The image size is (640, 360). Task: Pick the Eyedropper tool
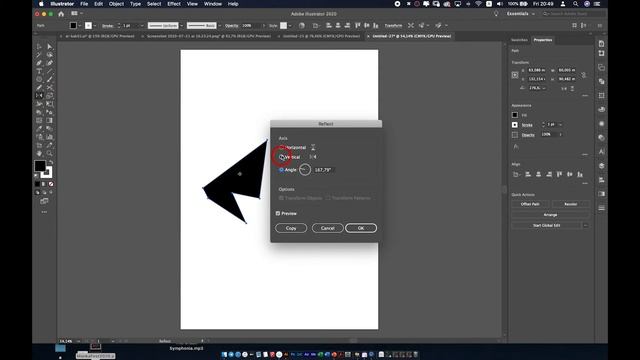pos(39,129)
